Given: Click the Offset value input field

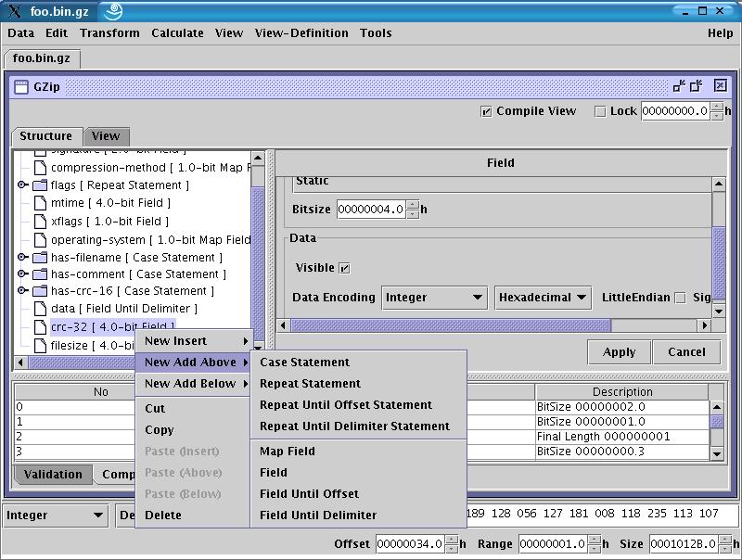Looking at the screenshot, I should click(x=409, y=544).
